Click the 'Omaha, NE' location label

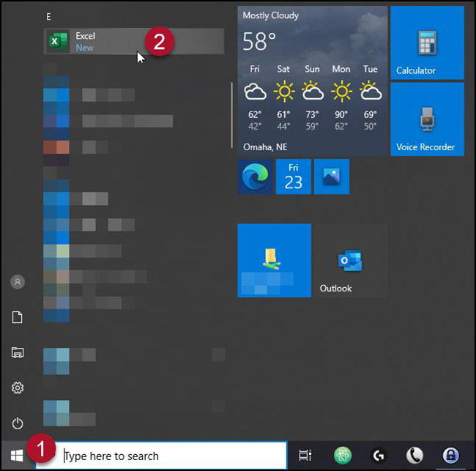(265, 147)
